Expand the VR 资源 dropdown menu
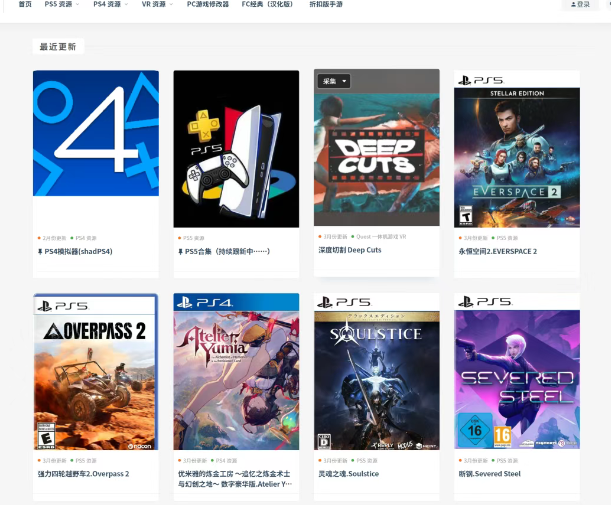 [x=157, y=4]
